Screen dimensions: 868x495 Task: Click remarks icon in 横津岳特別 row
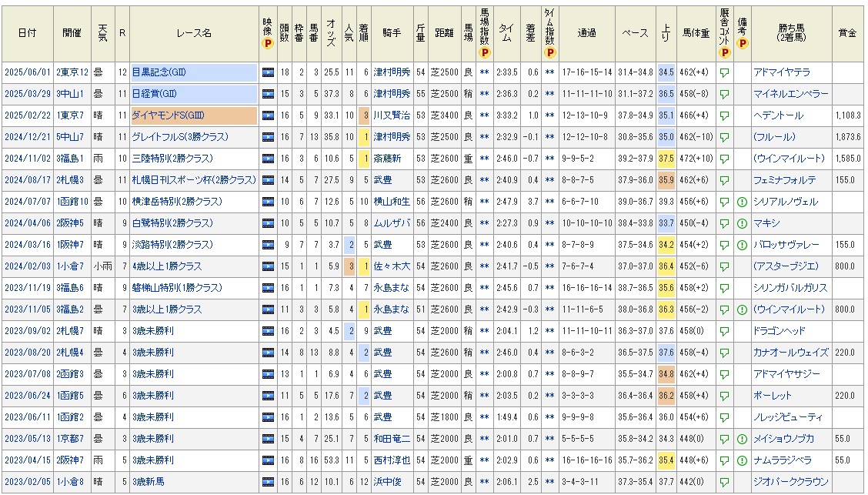click(x=742, y=202)
